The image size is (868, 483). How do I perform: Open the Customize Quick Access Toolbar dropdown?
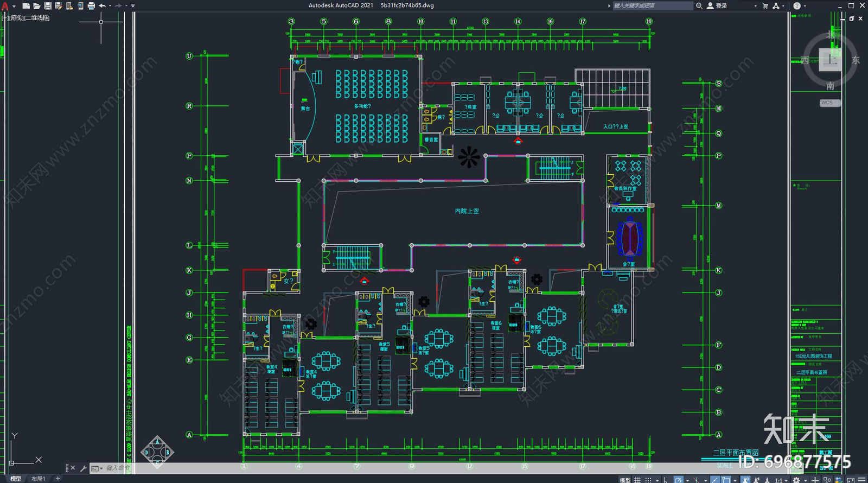click(133, 6)
